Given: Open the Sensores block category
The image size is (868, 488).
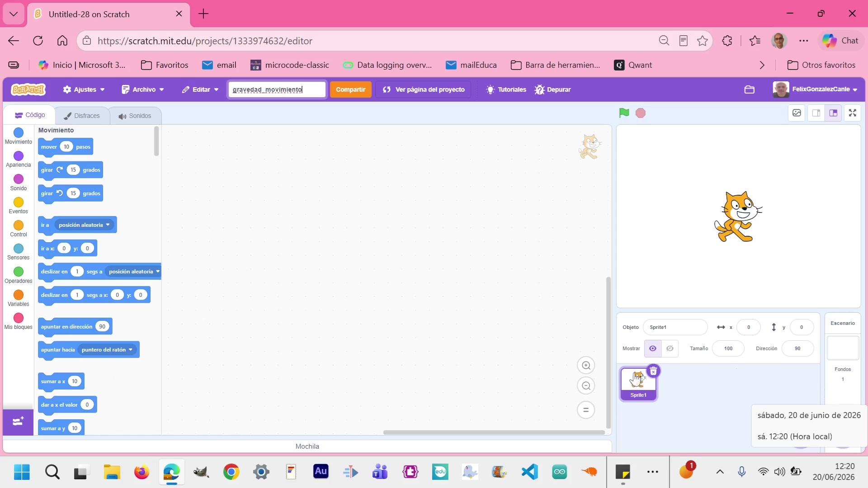Looking at the screenshot, I should 19,252.
